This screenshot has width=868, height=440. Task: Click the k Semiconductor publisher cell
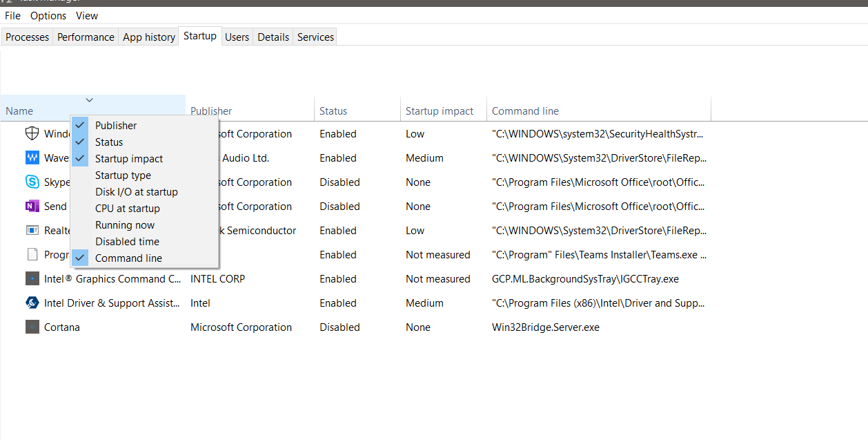pos(258,230)
